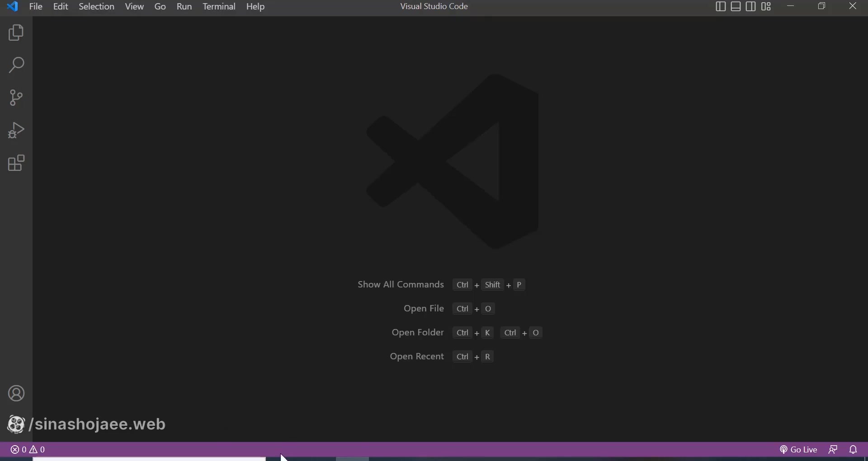Click Go Live in status bar
This screenshot has height=461, width=868.
[798, 451]
